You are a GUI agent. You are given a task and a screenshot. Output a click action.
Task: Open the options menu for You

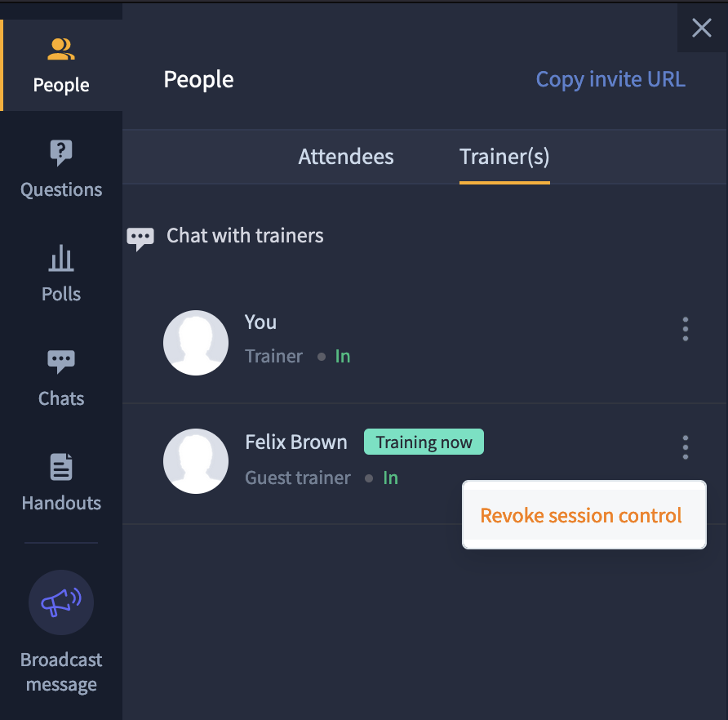click(x=686, y=329)
